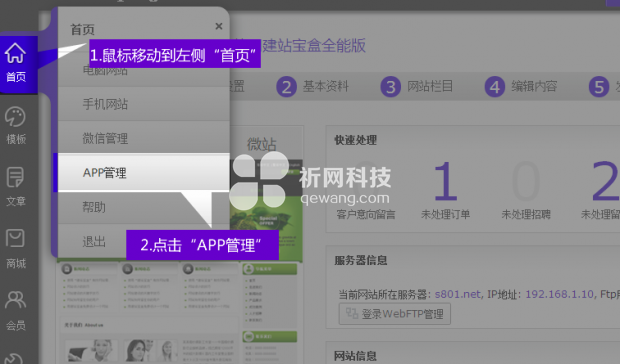Go to step 4 编辑内容
The width and height of the screenshot is (620, 364).
click(521, 87)
